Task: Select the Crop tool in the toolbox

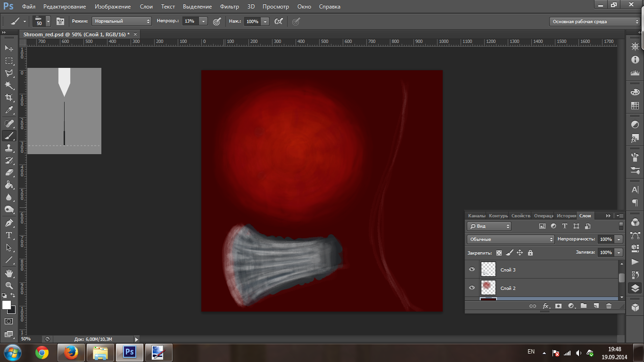Action: 8,98
